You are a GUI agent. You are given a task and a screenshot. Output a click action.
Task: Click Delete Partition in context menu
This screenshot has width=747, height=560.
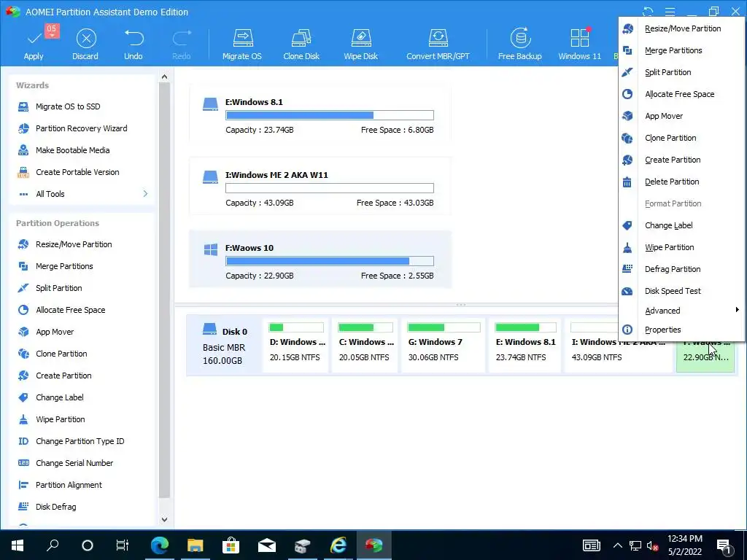pyautogui.click(x=682, y=182)
